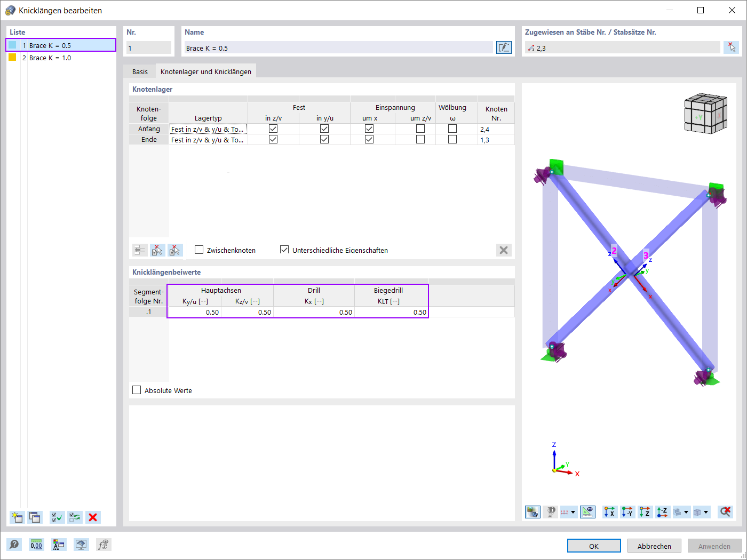
Task: Toggle Ende row Wölbung ω checkbox
Action: pos(452,139)
